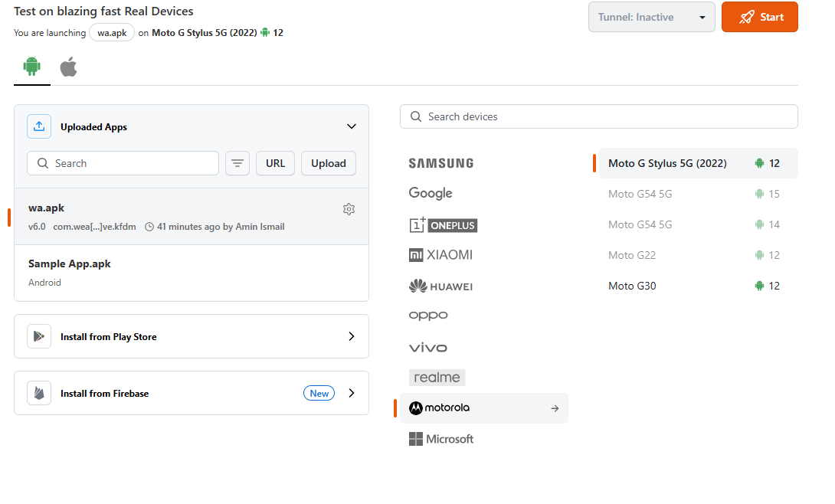The width and height of the screenshot is (835, 504).
Task: Choose the Xiaomi brand
Action: click(440, 255)
